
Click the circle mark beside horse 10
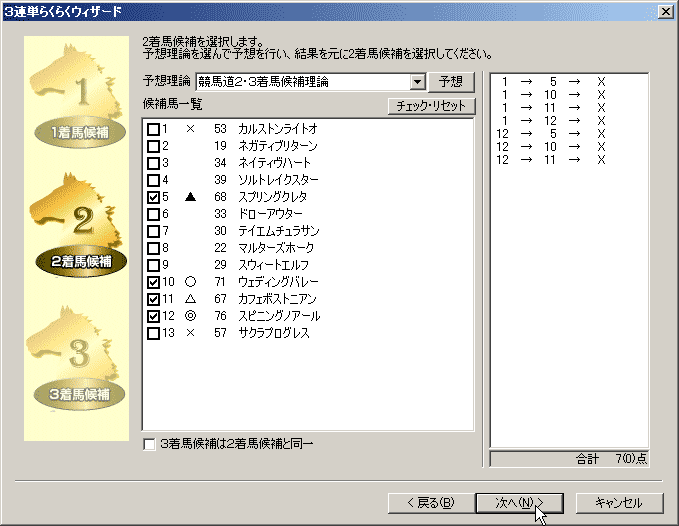[190, 282]
